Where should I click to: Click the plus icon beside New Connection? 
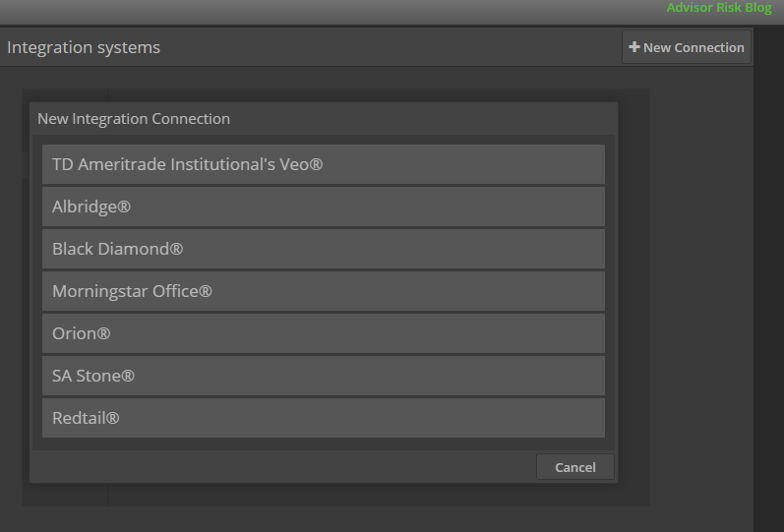click(634, 47)
